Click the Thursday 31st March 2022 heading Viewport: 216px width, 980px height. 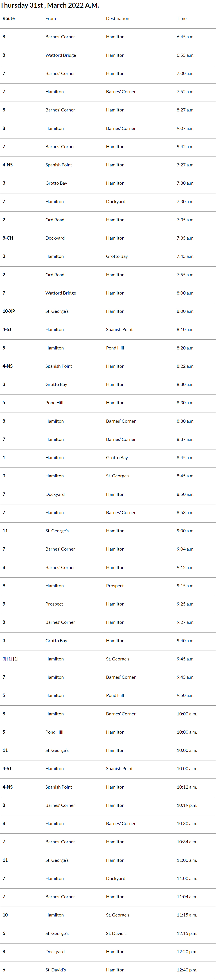point(49,5)
